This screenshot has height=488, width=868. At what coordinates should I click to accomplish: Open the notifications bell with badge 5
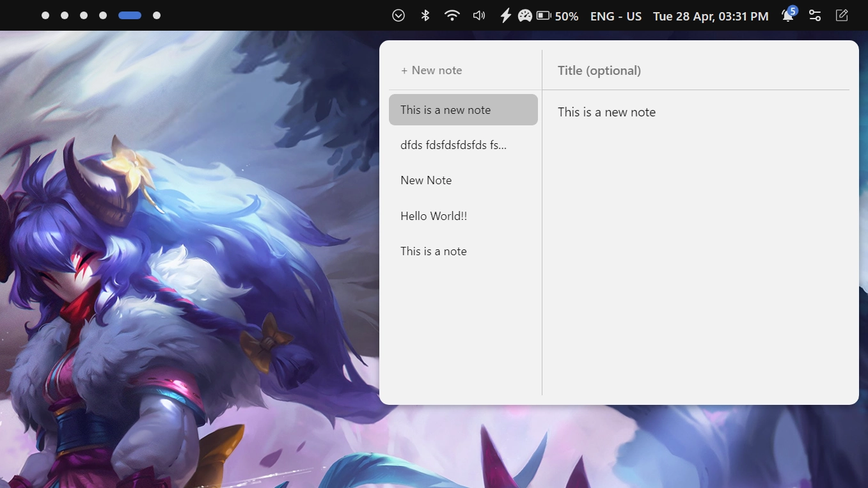(788, 16)
